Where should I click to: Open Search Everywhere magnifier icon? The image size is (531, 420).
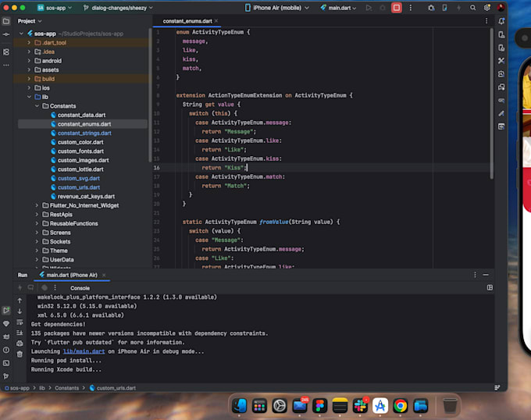(x=472, y=8)
